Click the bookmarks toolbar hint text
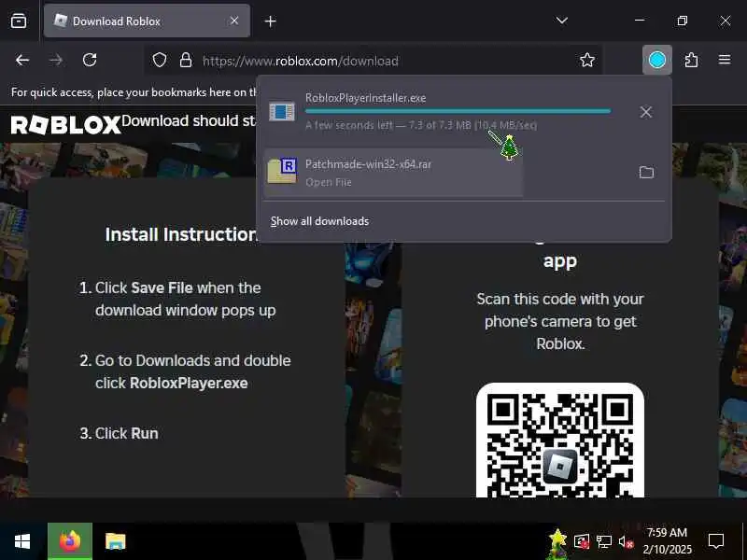The image size is (747, 560). pyautogui.click(x=134, y=91)
